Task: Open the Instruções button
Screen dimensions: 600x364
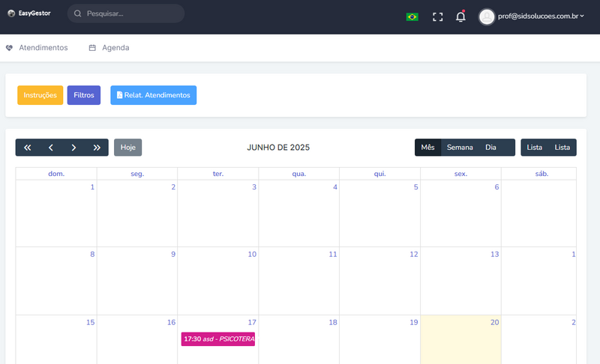Action: [x=40, y=95]
